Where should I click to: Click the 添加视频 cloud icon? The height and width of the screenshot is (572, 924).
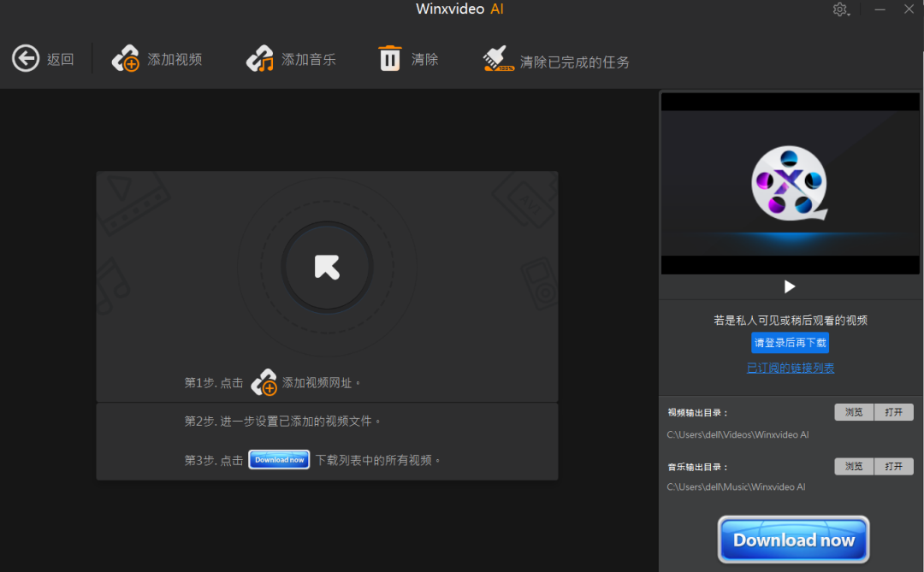click(x=126, y=58)
